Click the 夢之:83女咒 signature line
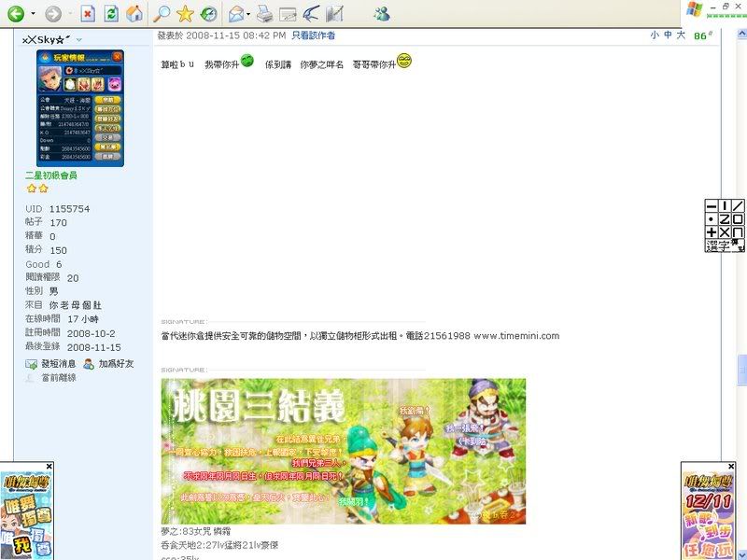This screenshot has width=747, height=560. (x=196, y=531)
